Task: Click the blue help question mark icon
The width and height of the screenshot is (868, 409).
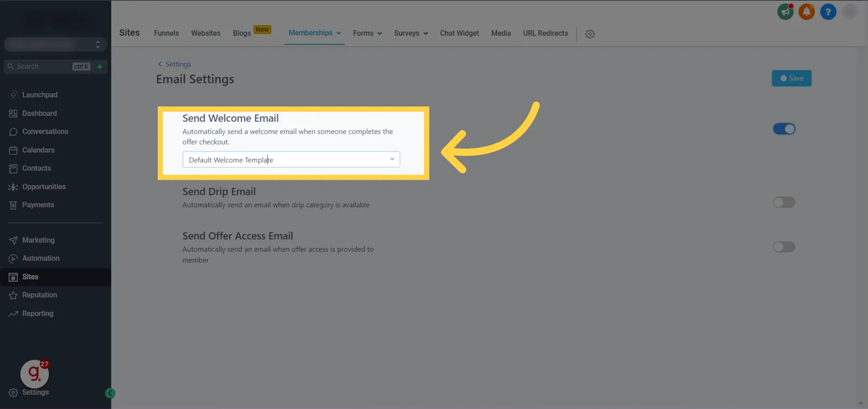Action: click(x=828, y=11)
